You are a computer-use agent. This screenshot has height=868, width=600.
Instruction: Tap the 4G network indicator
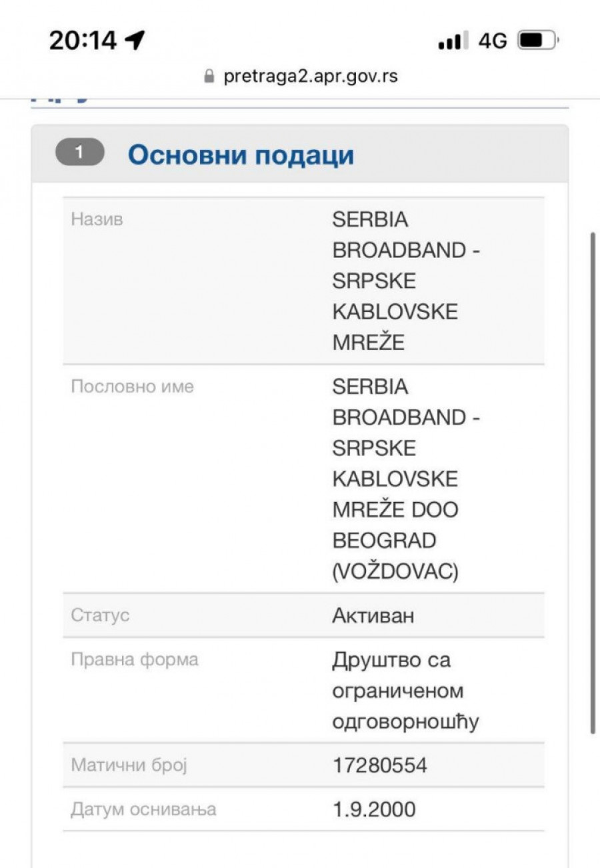coord(493,41)
